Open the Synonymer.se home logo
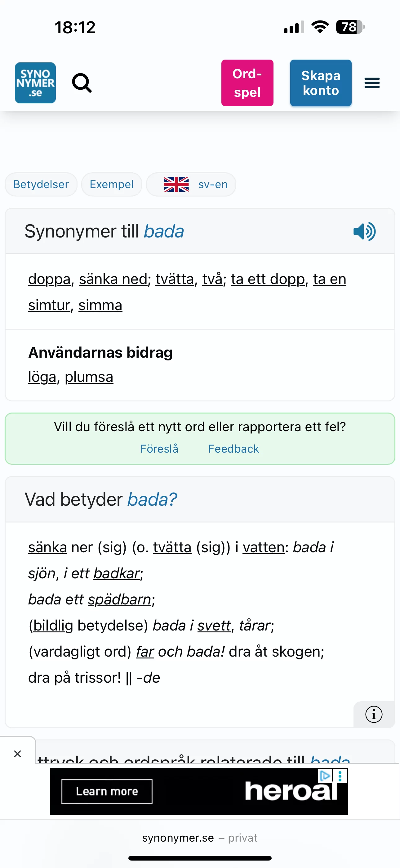This screenshot has width=400, height=868. (x=35, y=83)
